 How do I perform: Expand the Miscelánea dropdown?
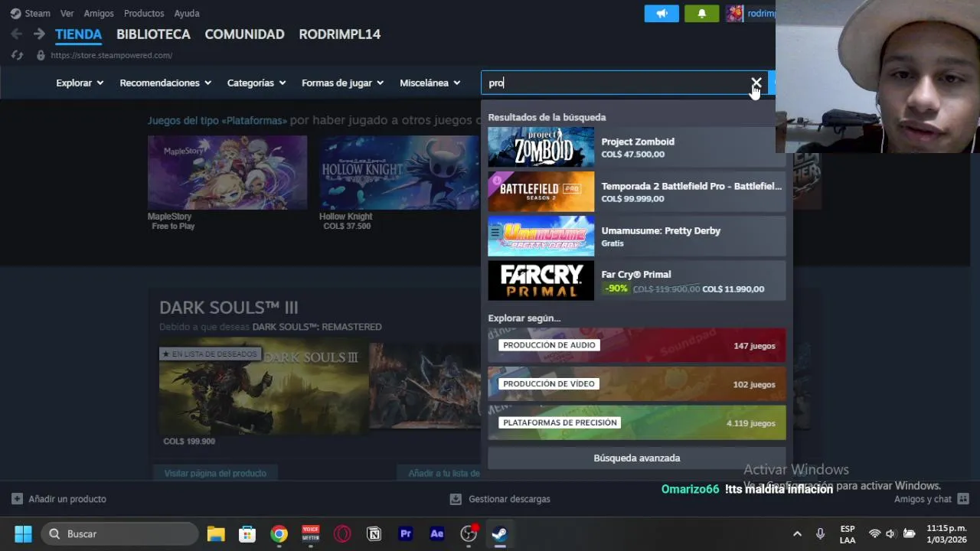pos(430,83)
